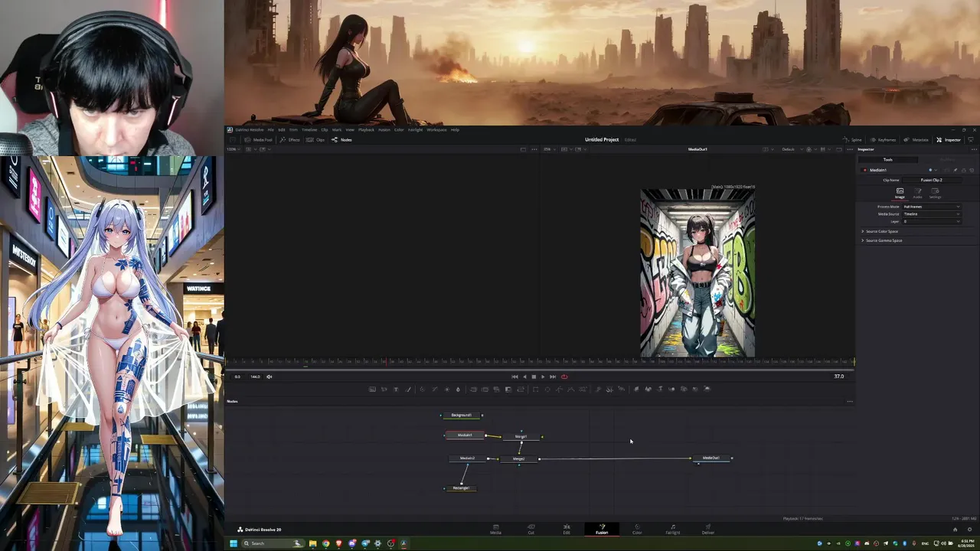Toggle the Nodes panel button

click(x=342, y=140)
